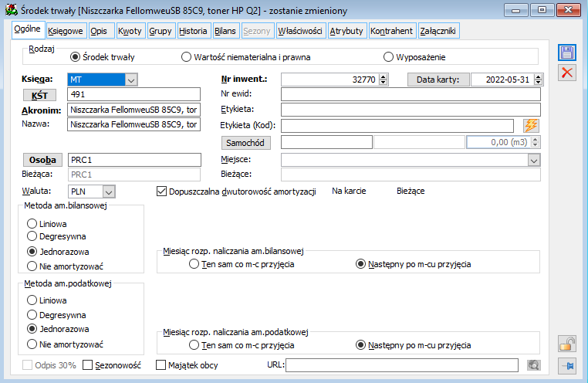Enable the Sezonowość checkbox

(87, 365)
